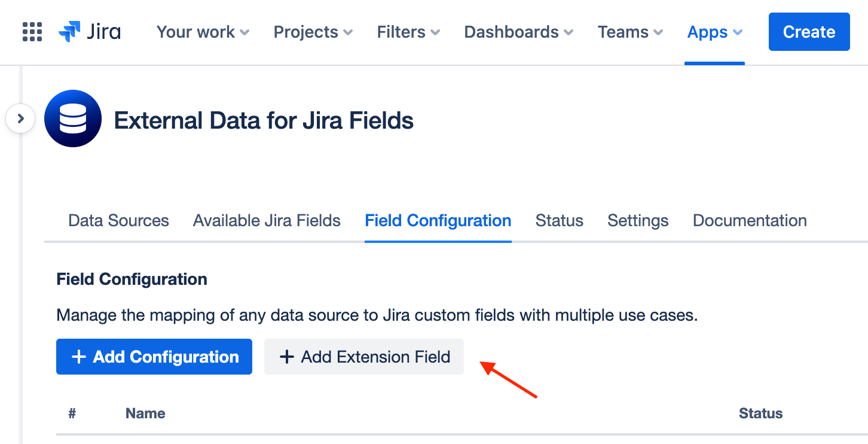Click the plus icon on Add Extension Field
This screenshot has height=444, width=868.
[286, 357]
